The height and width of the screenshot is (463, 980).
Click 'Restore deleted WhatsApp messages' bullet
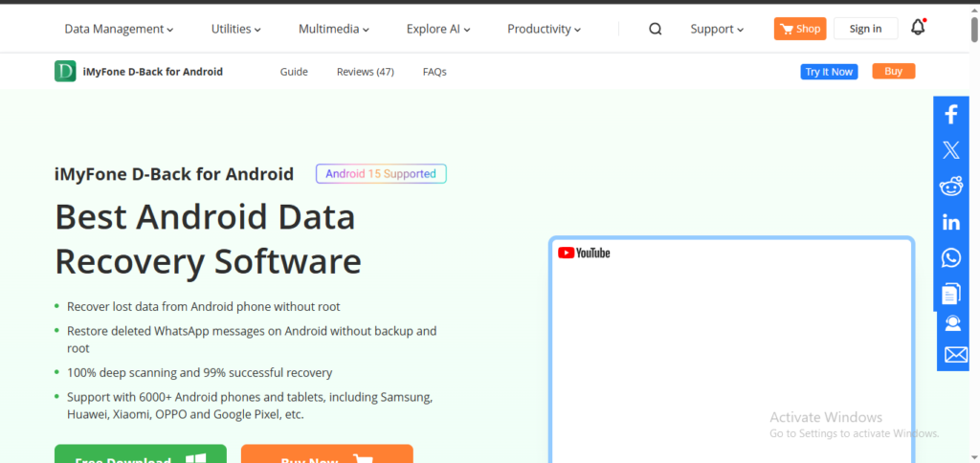coord(252,340)
